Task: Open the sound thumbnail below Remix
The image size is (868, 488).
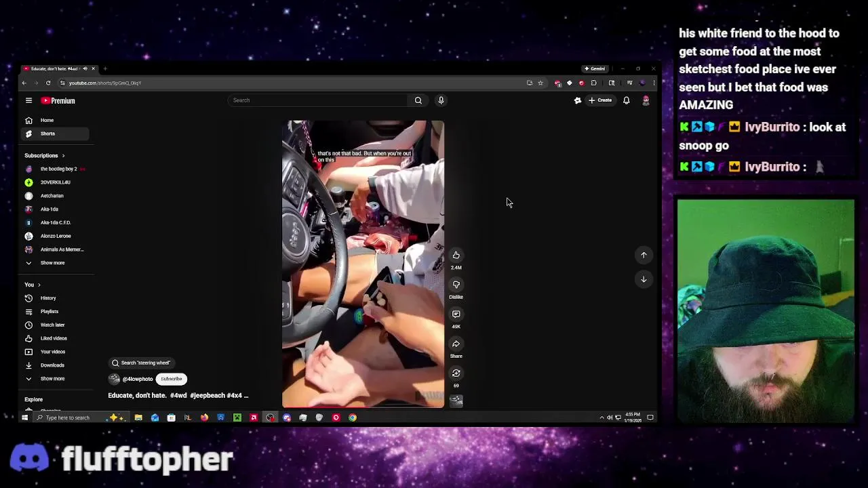Action: tap(456, 401)
